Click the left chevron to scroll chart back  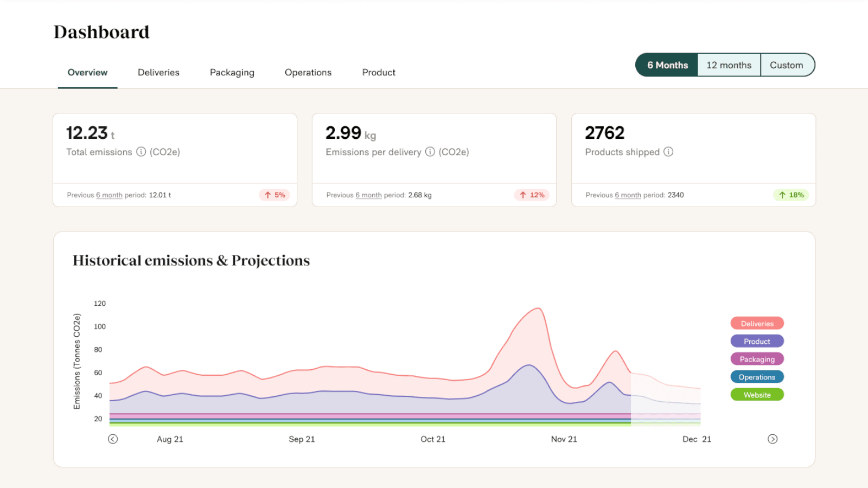tap(113, 439)
